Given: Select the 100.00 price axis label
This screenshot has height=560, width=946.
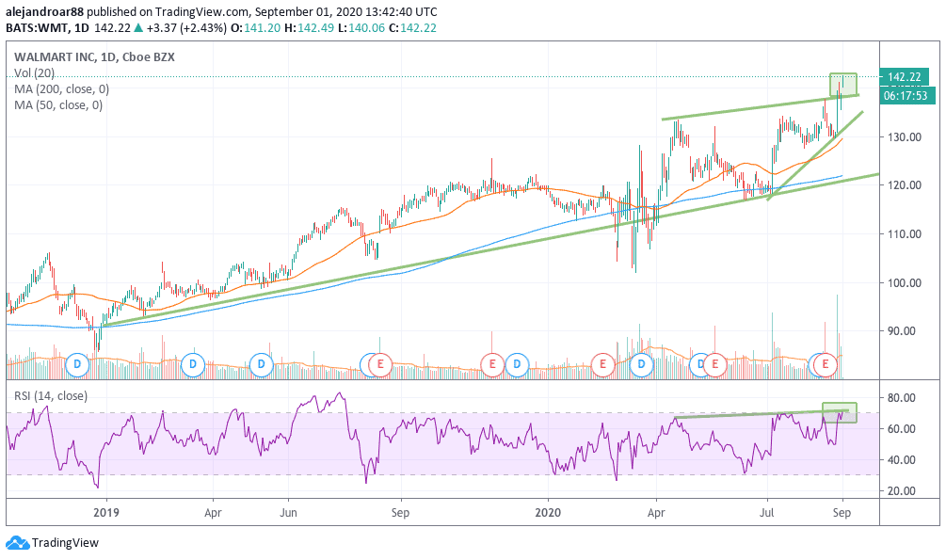Looking at the screenshot, I should tap(905, 282).
